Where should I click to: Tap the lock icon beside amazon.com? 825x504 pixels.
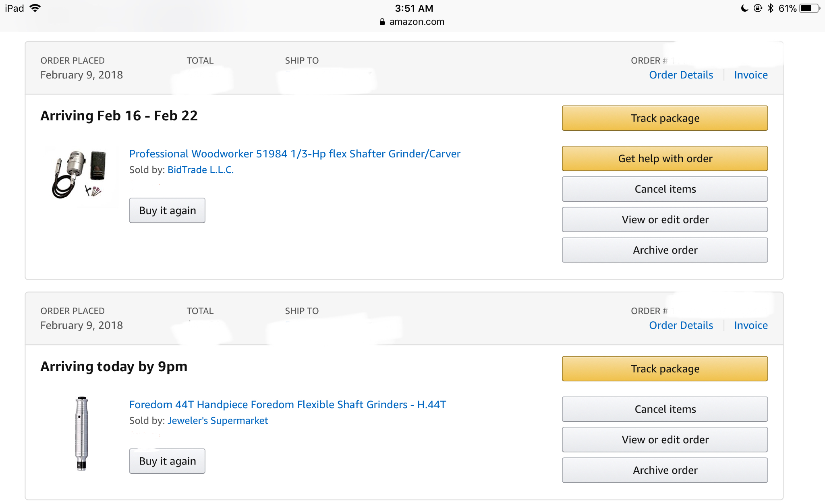(382, 22)
